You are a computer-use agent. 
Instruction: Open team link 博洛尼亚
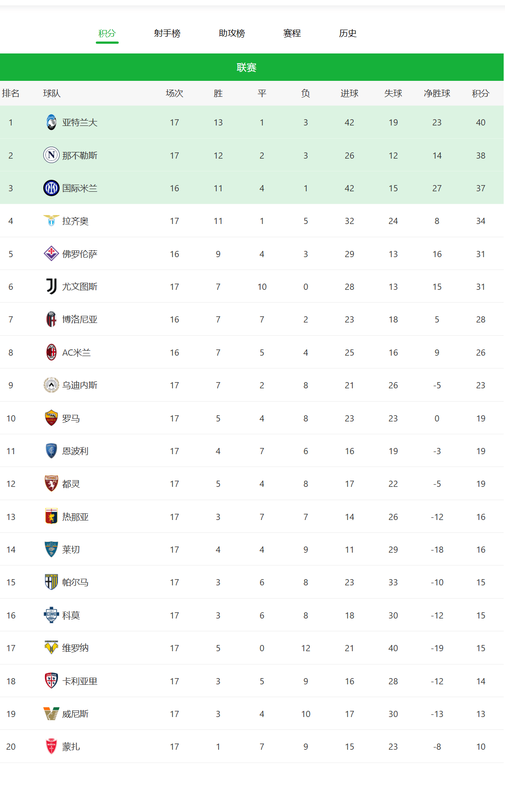(80, 319)
